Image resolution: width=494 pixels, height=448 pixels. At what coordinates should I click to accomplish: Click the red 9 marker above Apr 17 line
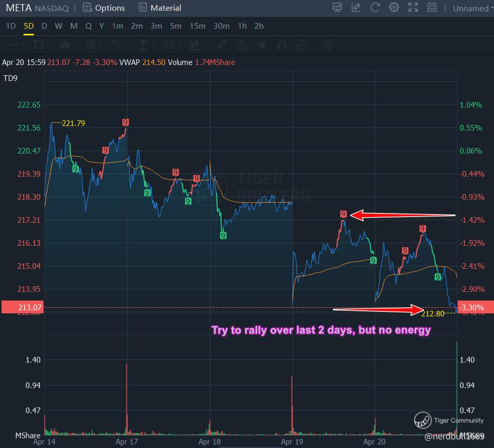click(x=125, y=122)
